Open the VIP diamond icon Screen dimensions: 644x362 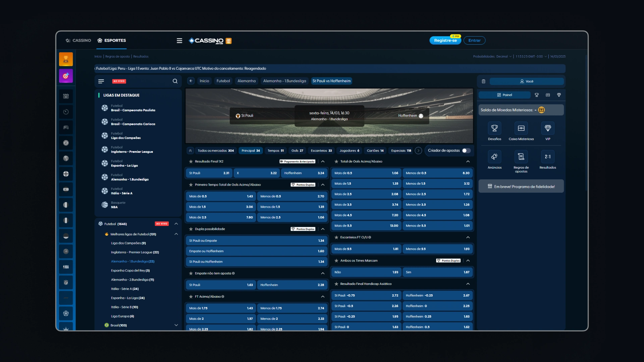tap(548, 128)
